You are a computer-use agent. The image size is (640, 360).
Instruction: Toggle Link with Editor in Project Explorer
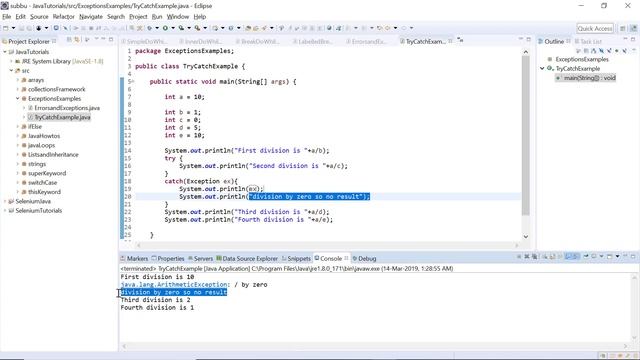pos(77,40)
